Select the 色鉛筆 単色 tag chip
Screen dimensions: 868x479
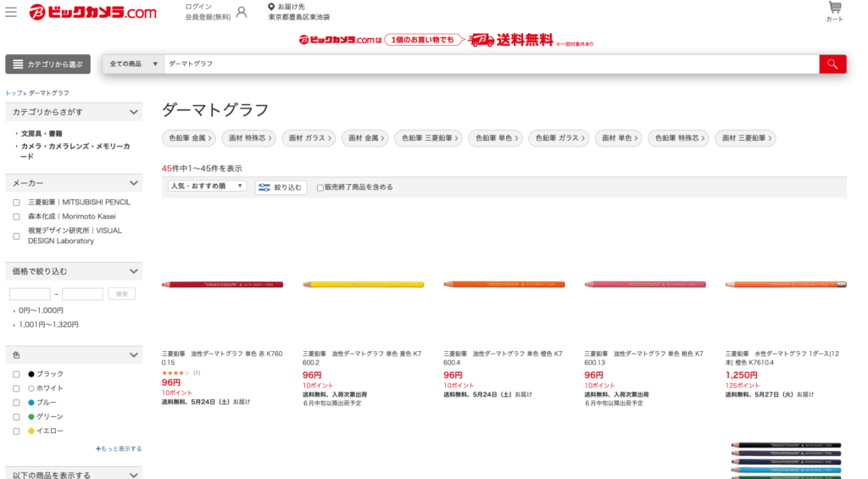(496, 138)
